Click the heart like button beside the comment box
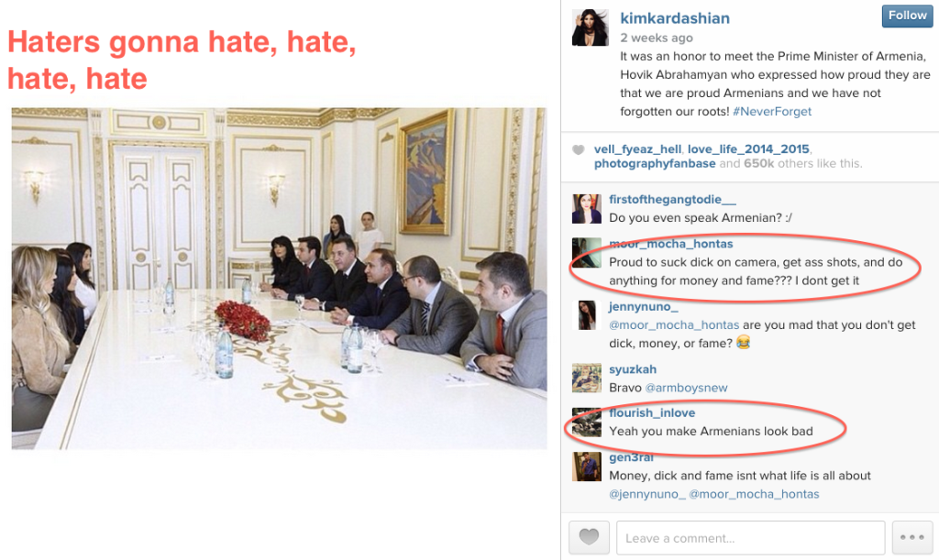The height and width of the screenshot is (560, 939). point(589,537)
